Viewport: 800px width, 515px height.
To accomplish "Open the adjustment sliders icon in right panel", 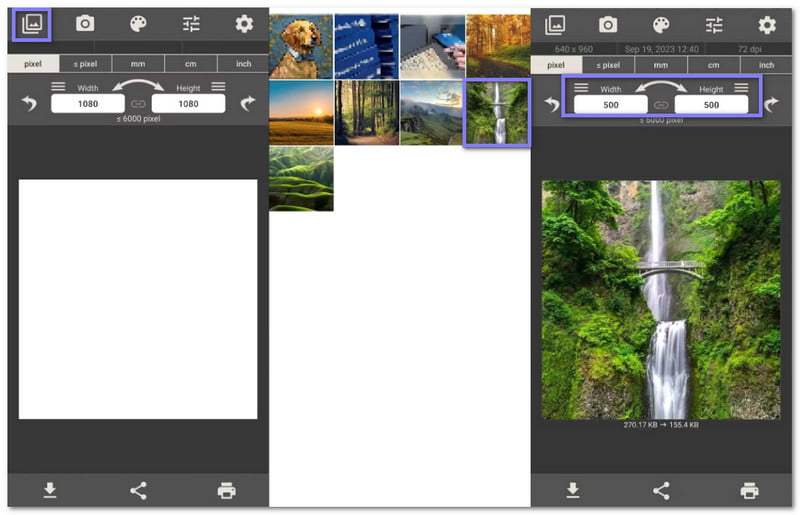I will click(x=714, y=24).
